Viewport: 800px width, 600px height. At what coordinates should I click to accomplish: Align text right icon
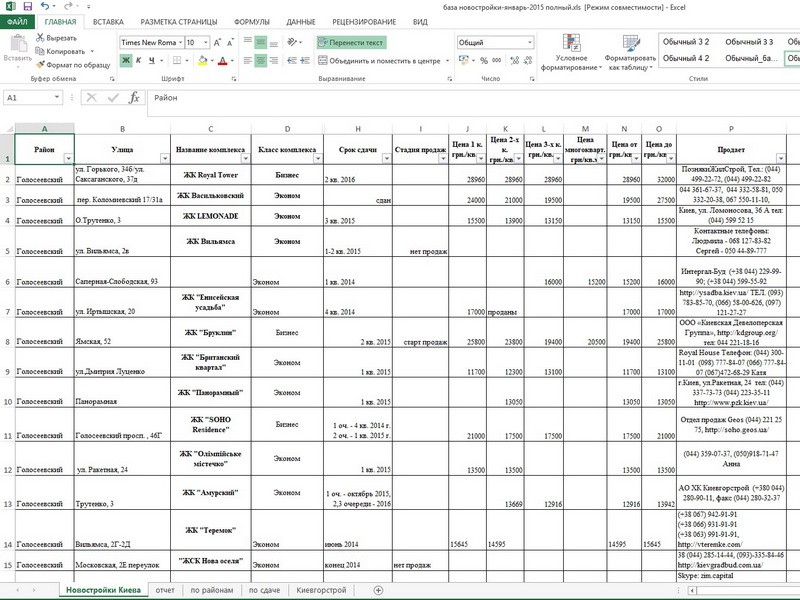(x=273, y=60)
